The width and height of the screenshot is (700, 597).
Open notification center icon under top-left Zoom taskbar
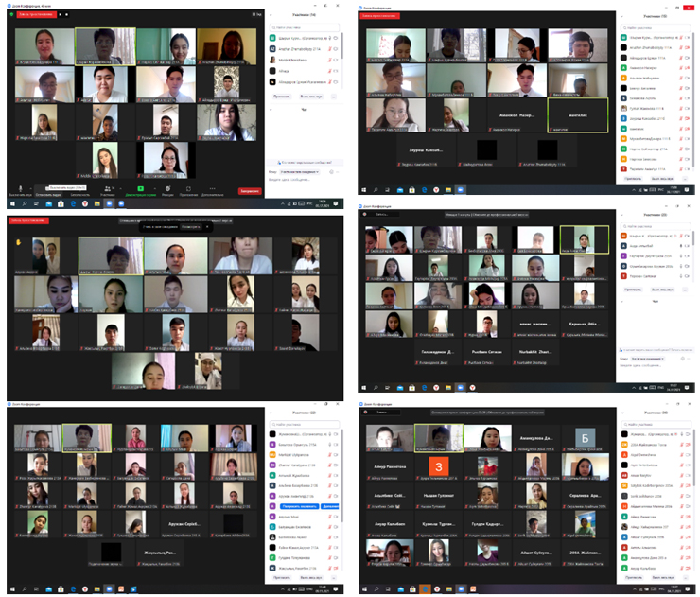(x=335, y=203)
